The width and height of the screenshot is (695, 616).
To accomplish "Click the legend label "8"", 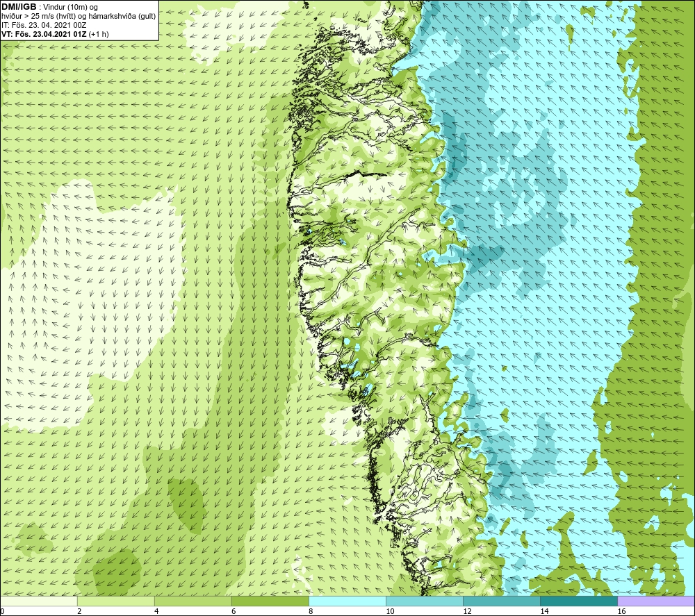I will click(x=311, y=612).
